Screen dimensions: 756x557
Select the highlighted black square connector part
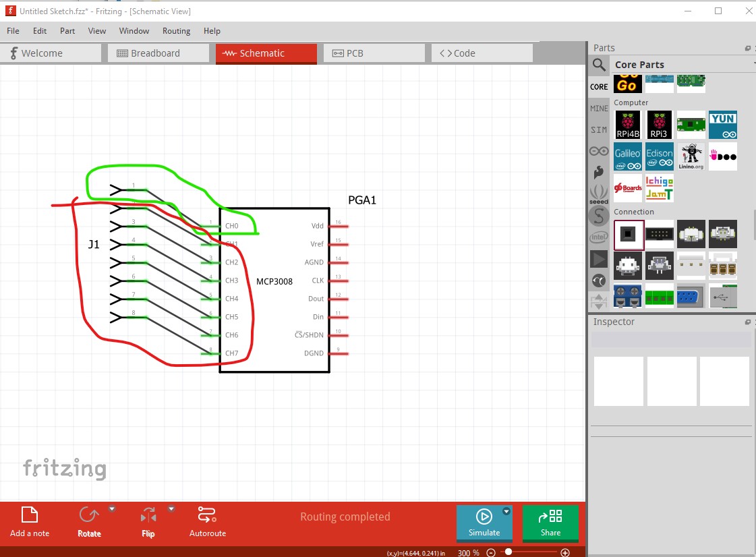pos(629,235)
